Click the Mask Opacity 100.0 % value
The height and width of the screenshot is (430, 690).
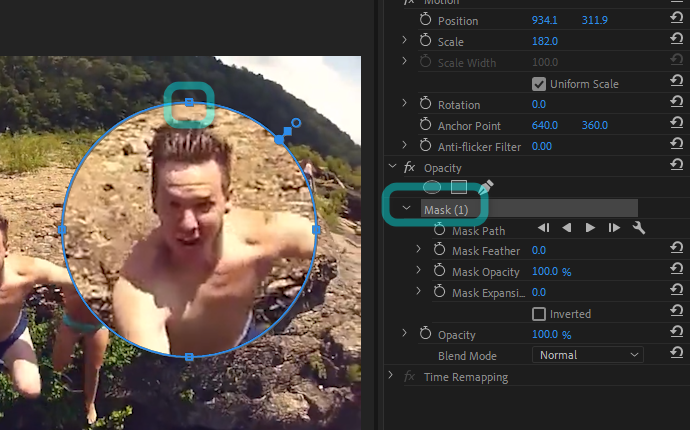[x=551, y=271]
